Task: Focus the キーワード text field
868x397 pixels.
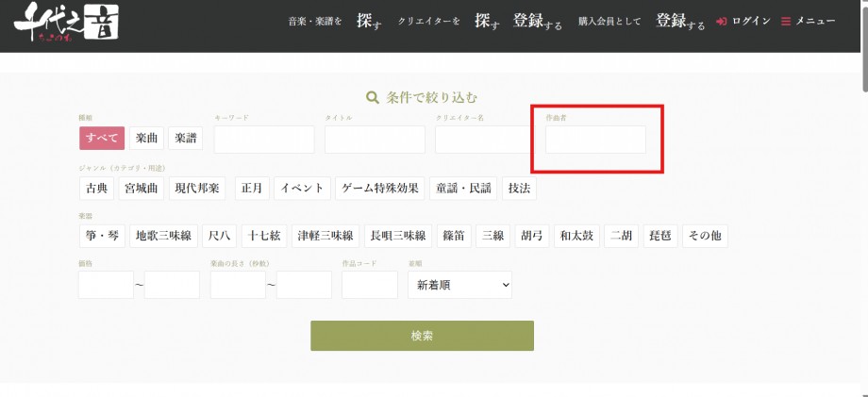Action: click(x=264, y=140)
